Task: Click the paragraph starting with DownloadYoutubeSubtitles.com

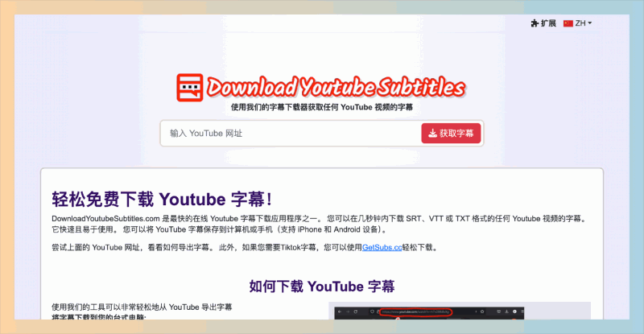Action: tap(320, 224)
